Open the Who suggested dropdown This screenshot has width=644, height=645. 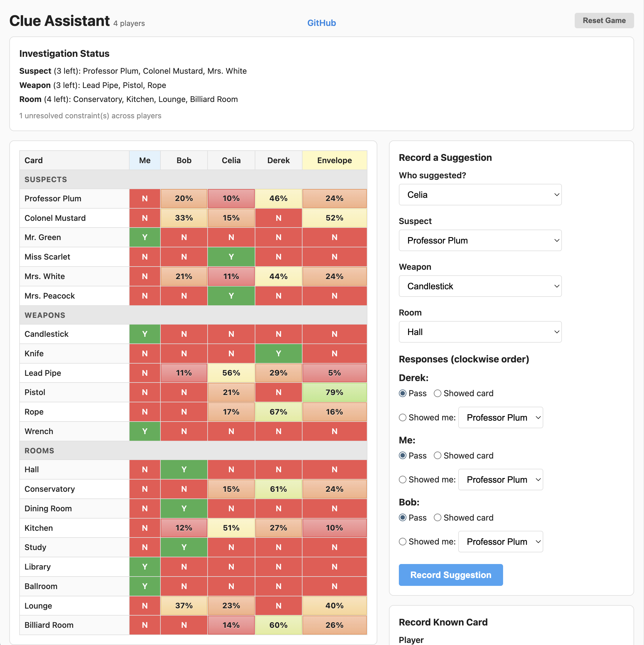point(480,195)
